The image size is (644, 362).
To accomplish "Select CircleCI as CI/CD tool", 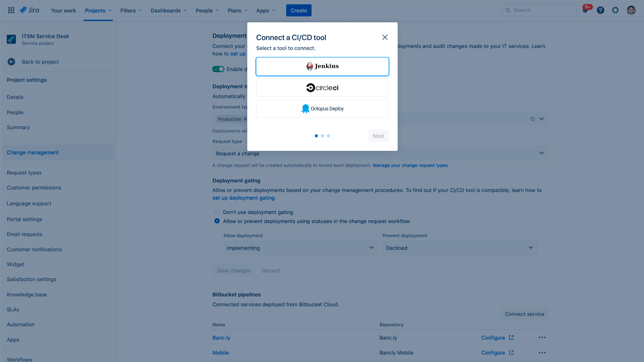I will [322, 87].
